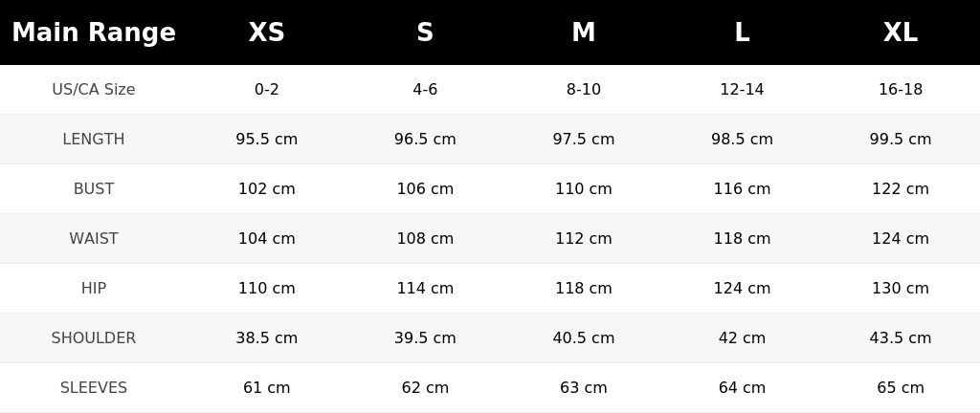Click the US/CA Size row label
980x413 pixels.
pyautogui.click(x=94, y=89)
